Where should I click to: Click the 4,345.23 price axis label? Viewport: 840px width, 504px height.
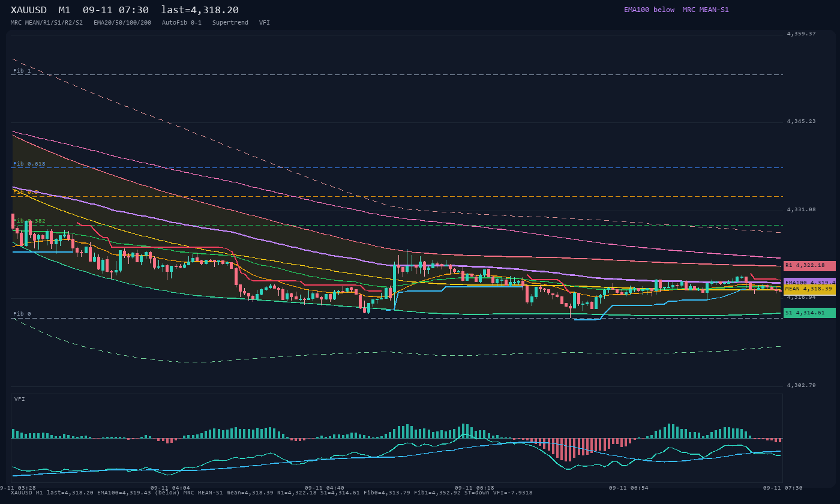[802, 121]
